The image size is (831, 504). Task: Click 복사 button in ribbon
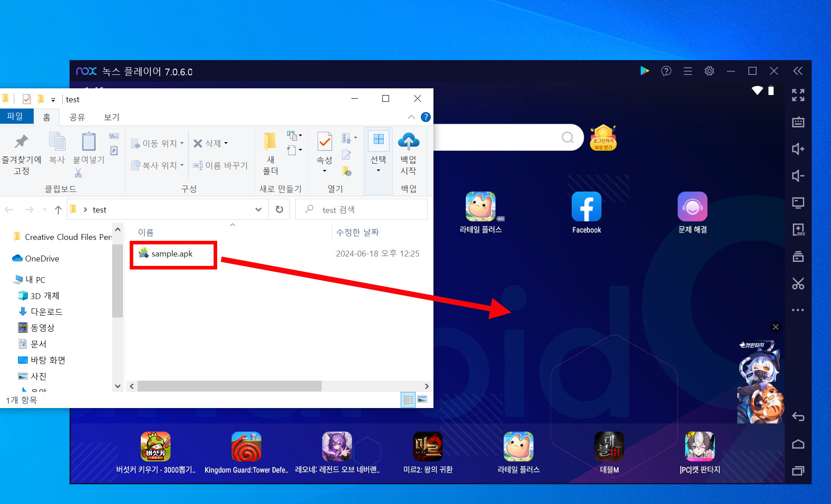[57, 148]
